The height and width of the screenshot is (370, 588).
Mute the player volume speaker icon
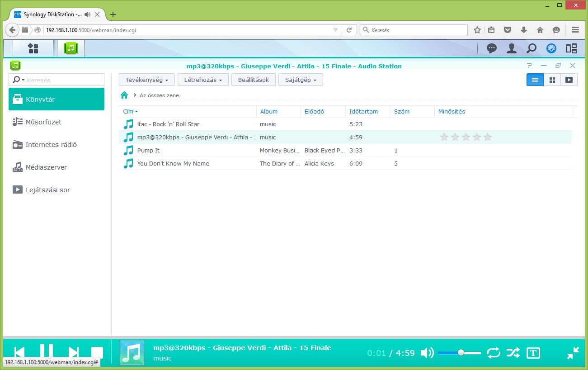[x=427, y=353]
